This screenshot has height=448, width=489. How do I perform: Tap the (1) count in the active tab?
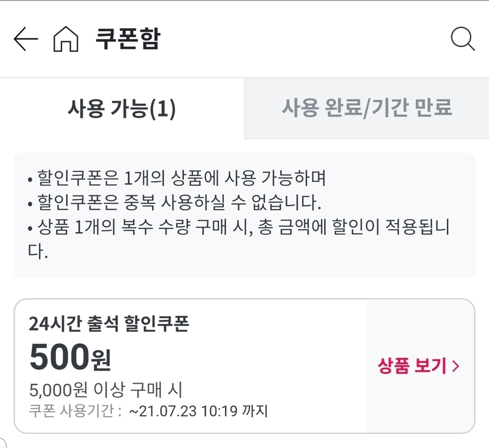163,109
